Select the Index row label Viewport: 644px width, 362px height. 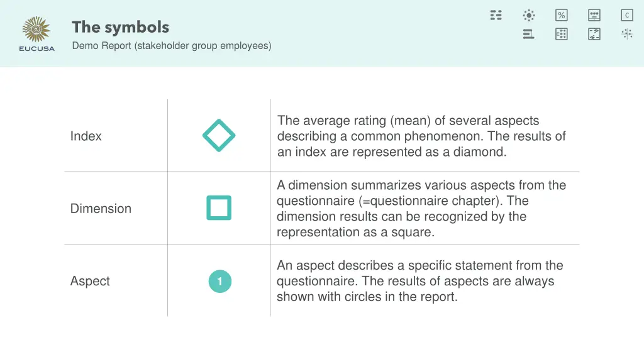86,136
